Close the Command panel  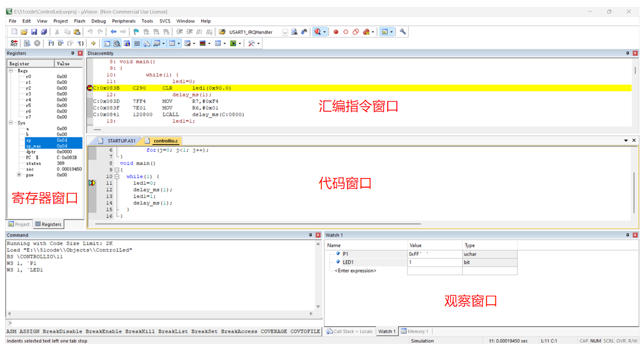click(x=318, y=235)
